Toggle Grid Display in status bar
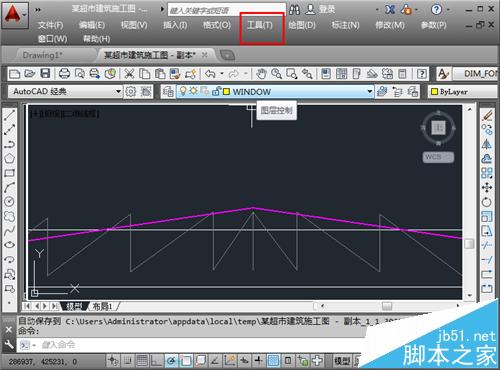This screenshot has width=500, height=370. point(142,361)
